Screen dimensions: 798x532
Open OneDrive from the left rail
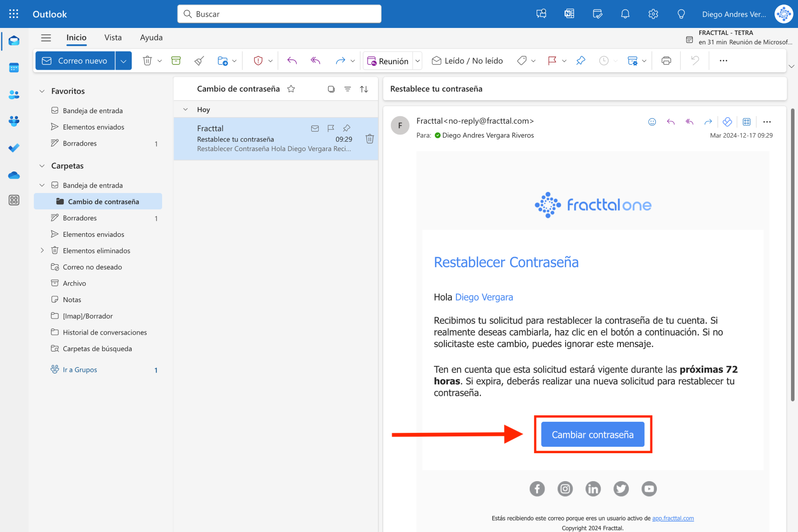14,175
